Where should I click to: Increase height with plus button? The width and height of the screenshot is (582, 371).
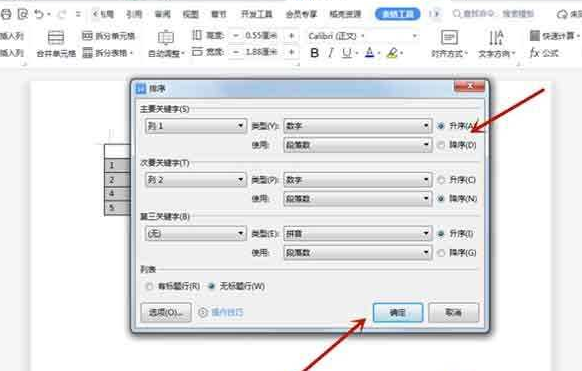pos(291,36)
